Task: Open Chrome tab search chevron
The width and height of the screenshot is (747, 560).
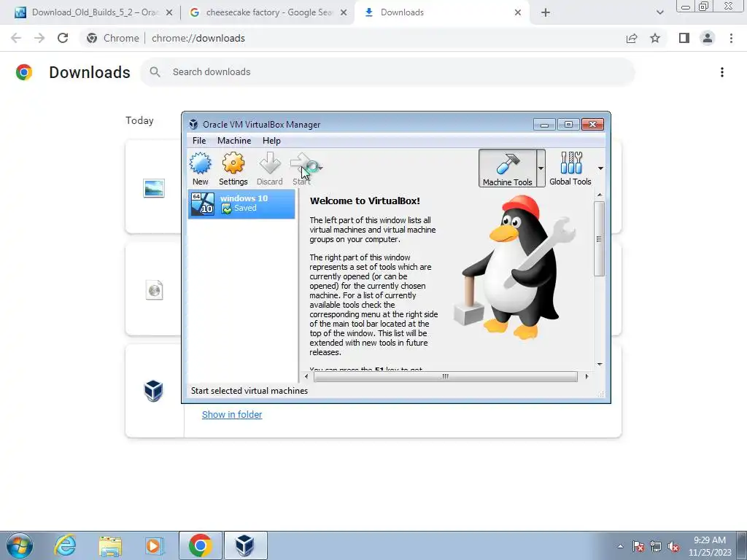Action: [659, 12]
